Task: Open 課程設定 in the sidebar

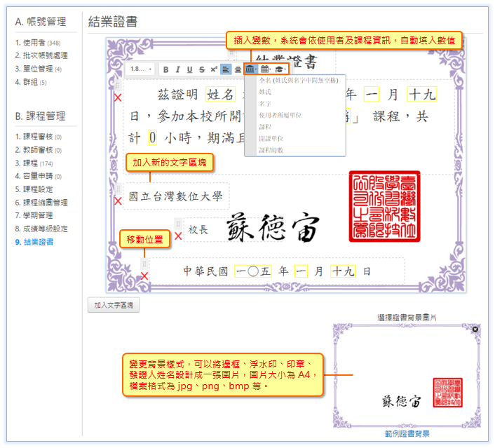Action: [43, 189]
